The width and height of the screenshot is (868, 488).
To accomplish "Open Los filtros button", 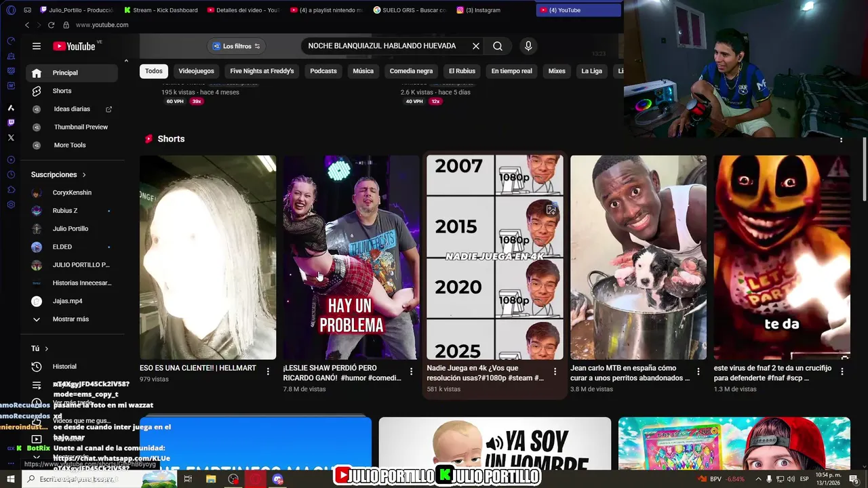I will point(237,46).
